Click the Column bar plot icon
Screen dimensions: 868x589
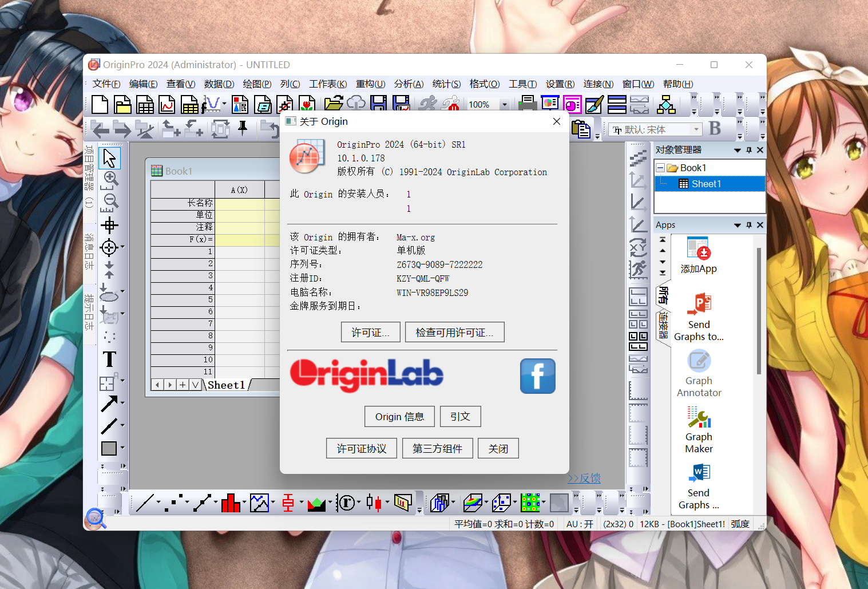pyautogui.click(x=231, y=503)
